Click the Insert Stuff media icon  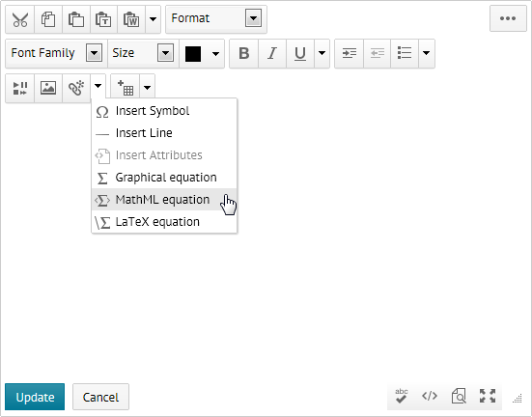pyautogui.click(x=20, y=88)
